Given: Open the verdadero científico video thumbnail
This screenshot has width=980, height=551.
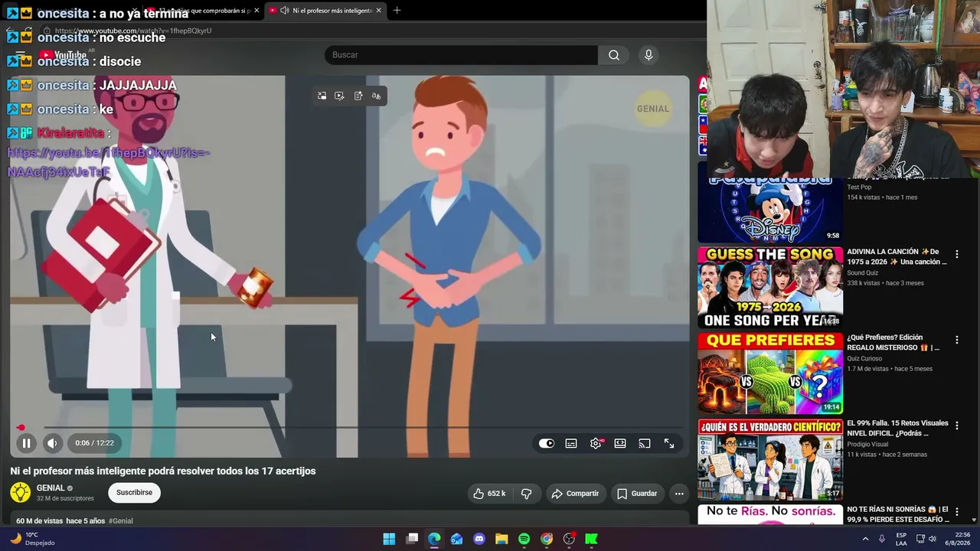Looking at the screenshot, I should coord(770,459).
